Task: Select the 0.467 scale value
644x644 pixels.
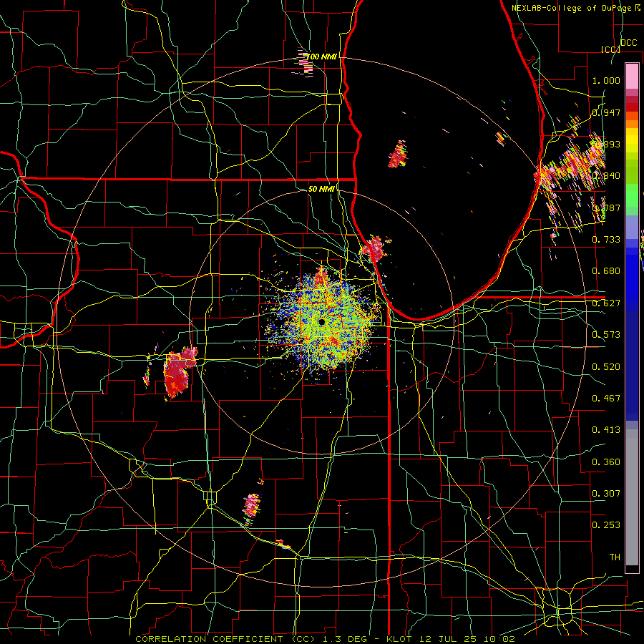Action: coord(606,399)
